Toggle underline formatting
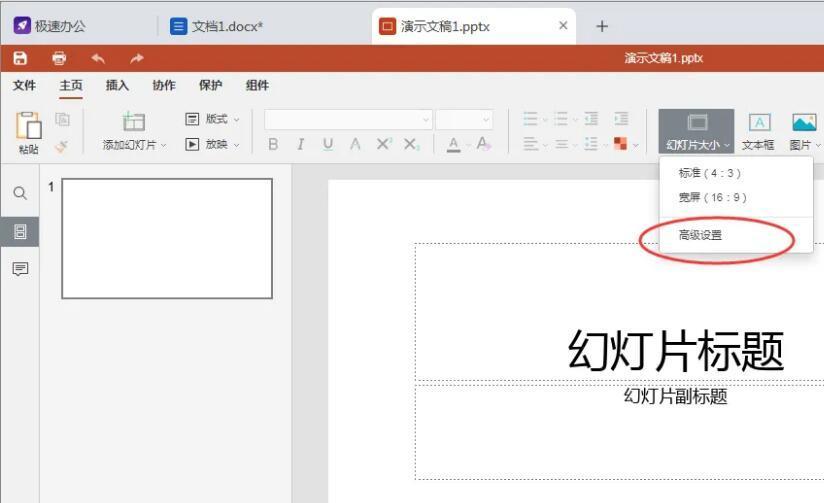Image resolution: width=824 pixels, height=503 pixels. click(x=328, y=144)
